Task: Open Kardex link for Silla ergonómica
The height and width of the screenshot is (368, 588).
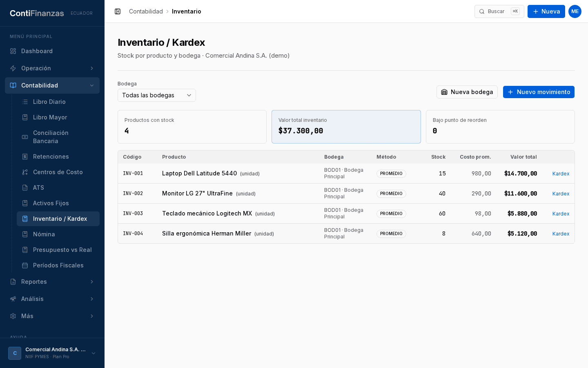Action: 561,234
